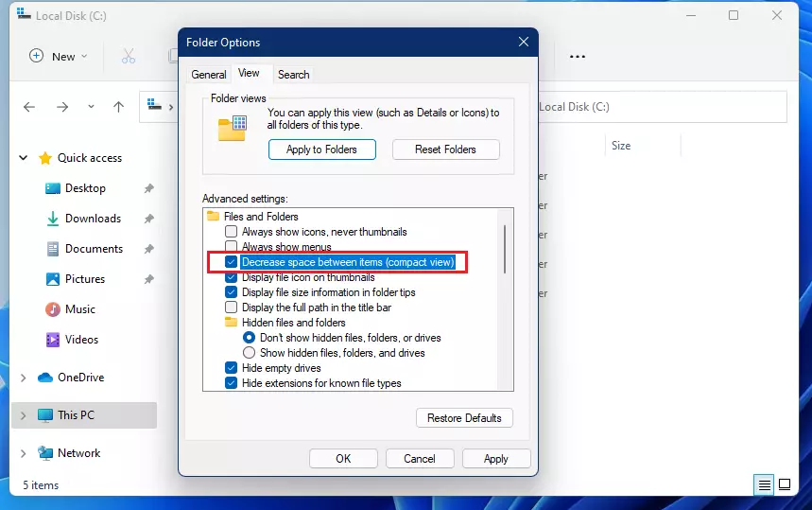Switch to large thumbnails view icon
Screen dimensions: 812x510
[x=785, y=485]
